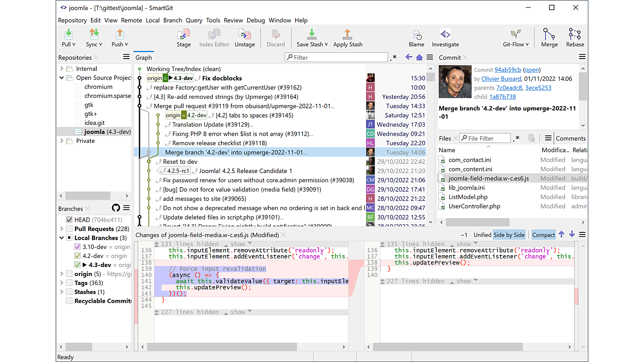The height and width of the screenshot is (362, 644).
Task: Select the chromium repository
Action: pyautogui.click(x=98, y=86)
